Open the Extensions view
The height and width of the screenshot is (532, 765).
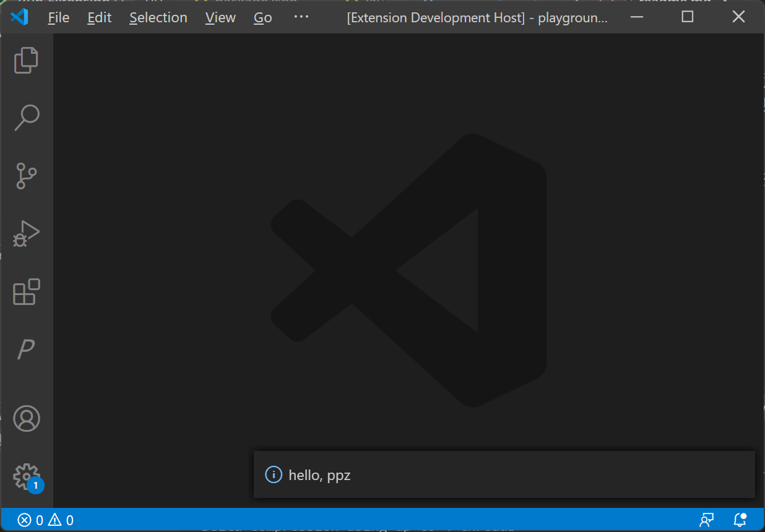pos(26,293)
